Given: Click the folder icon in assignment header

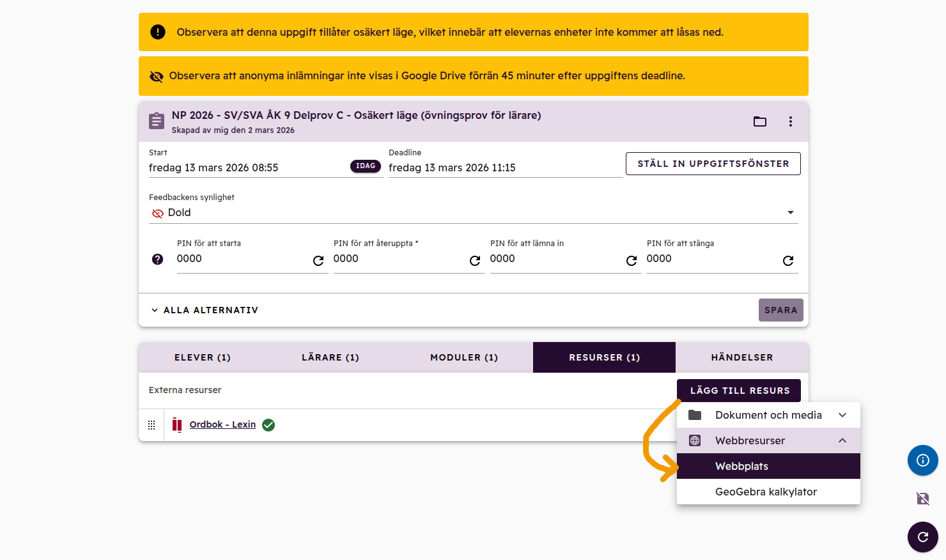Looking at the screenshot, I should click(759, 121).
